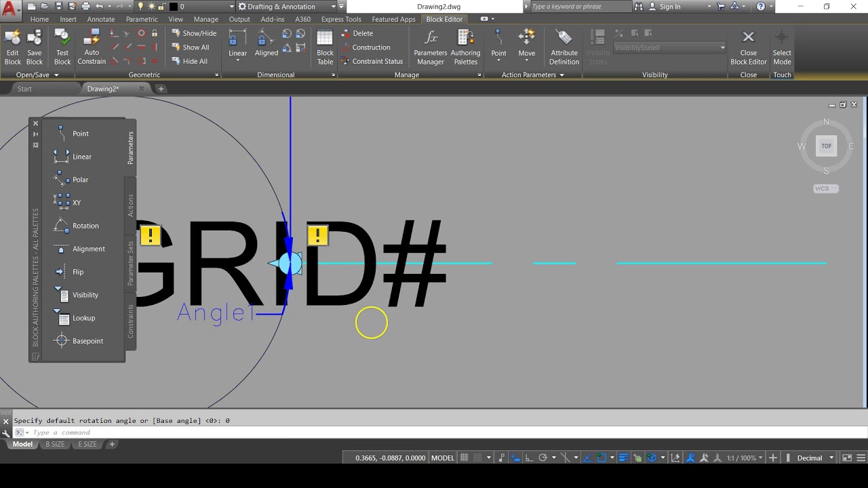The height and width of the screenshot is (488, 868).
Task: Open the Actions palette tab
Action: coord(131,205)
